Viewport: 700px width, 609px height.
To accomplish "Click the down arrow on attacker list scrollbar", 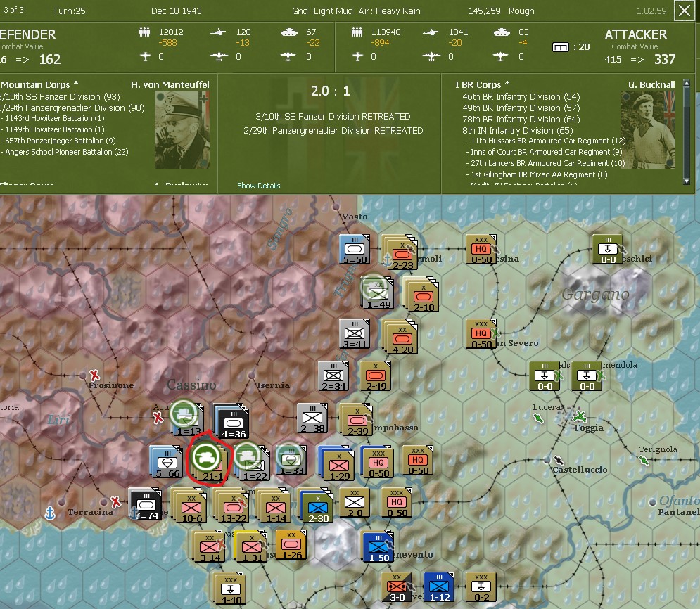I will point(687,181).
